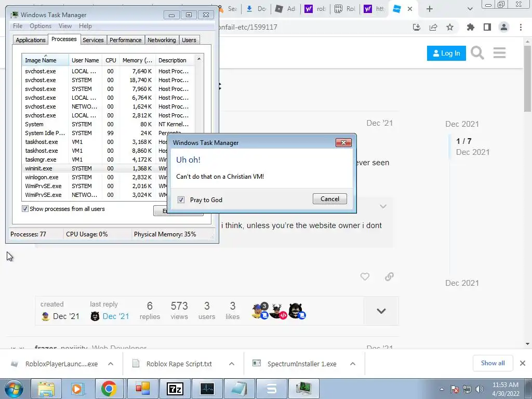Share this page icon in Chrome
Image resolution: width=532 pixels, height=399 pixels.
click(x=433, y=27)
